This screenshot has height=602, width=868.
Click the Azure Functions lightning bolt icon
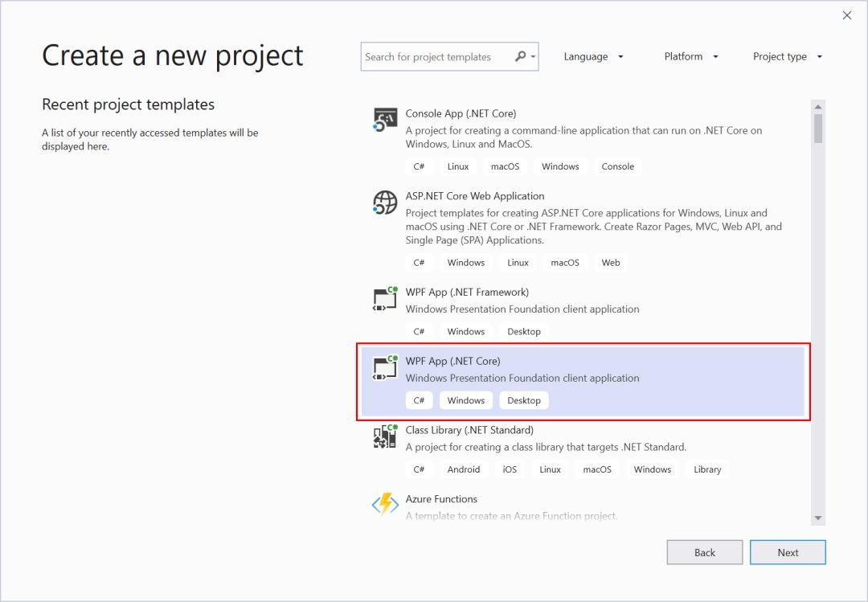pos(384,504)
